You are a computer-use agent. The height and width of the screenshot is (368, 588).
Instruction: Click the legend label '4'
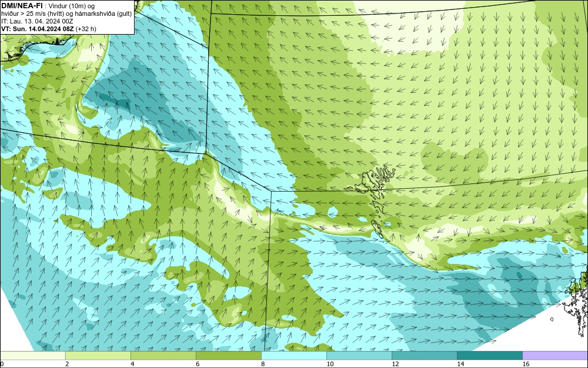pyautogui.click(x=132, y=364)
